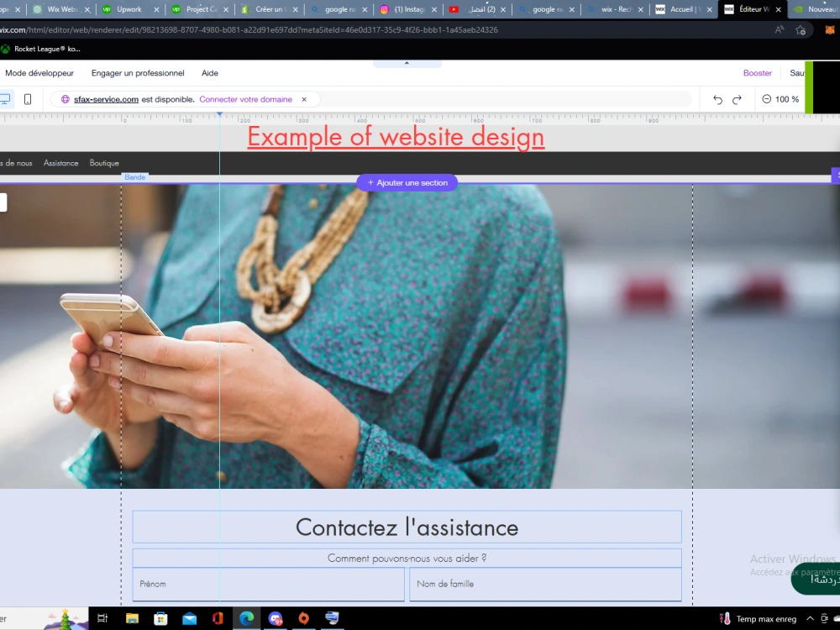Close the Éditeur Wix tab
The width and height of the screenshot is (840, 630).
tap(779, 9)
